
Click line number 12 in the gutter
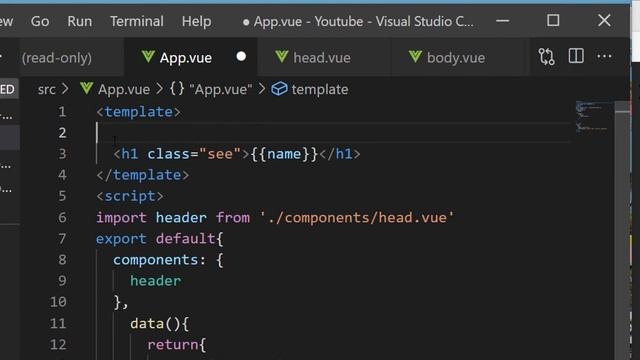[58, 344]
